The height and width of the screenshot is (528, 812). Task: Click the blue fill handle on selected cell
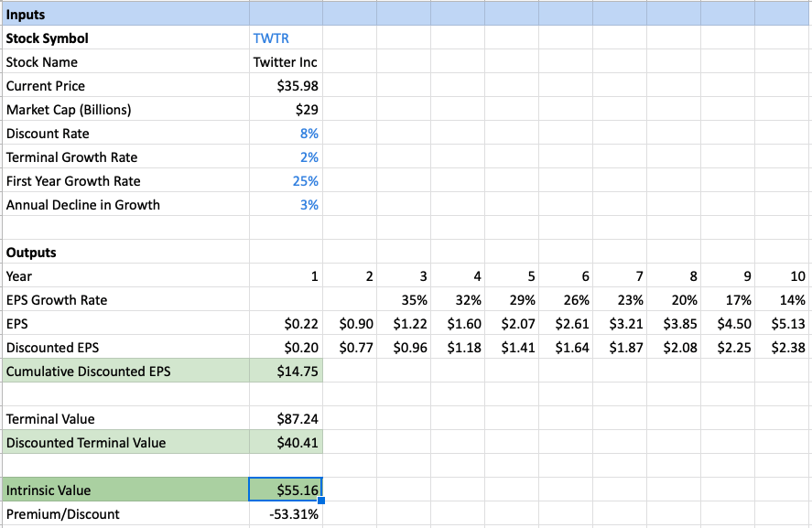[321, 500]
